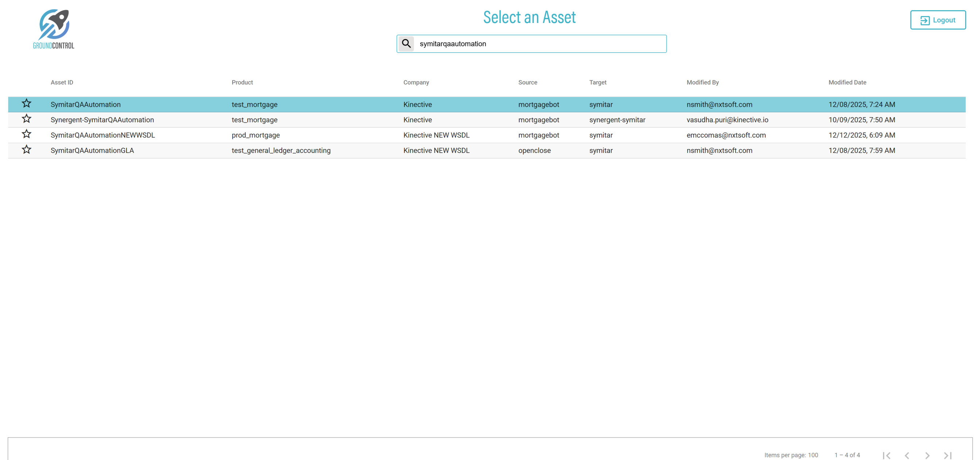Viewport: 980px width, 460px height.
Task: Jump to the last page of results
Action: [947, 455]
